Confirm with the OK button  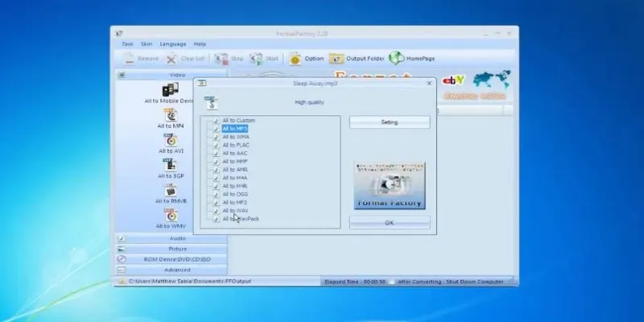coord(390,223)
